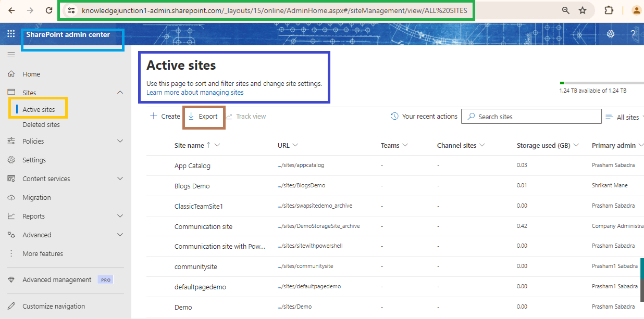
Task: Click the zoom magnifier in address bar
Action: point(565,10)
